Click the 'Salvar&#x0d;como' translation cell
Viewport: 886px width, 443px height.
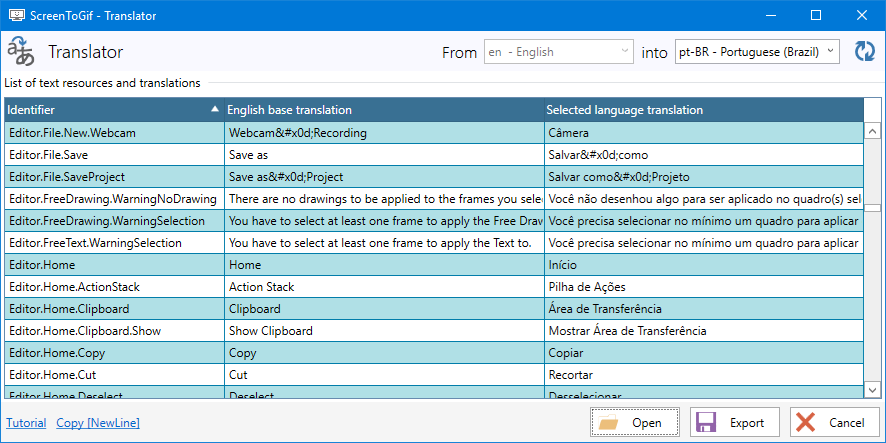703,155
